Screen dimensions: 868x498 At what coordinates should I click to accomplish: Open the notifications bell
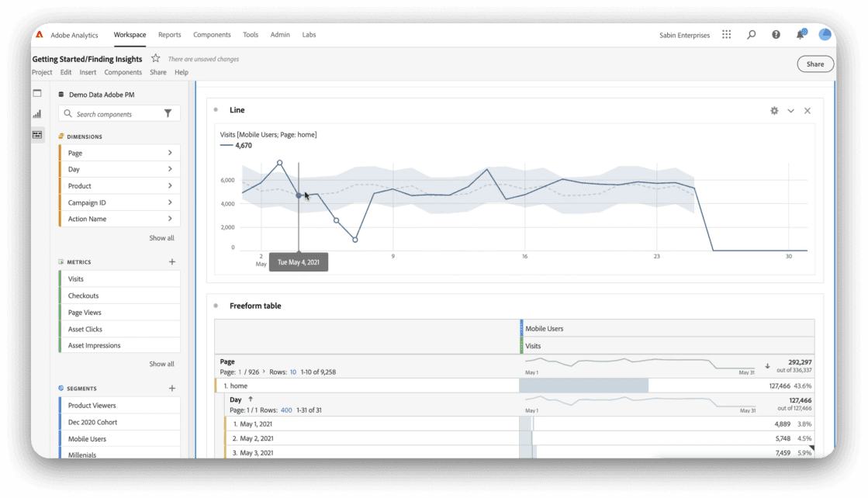801,35
